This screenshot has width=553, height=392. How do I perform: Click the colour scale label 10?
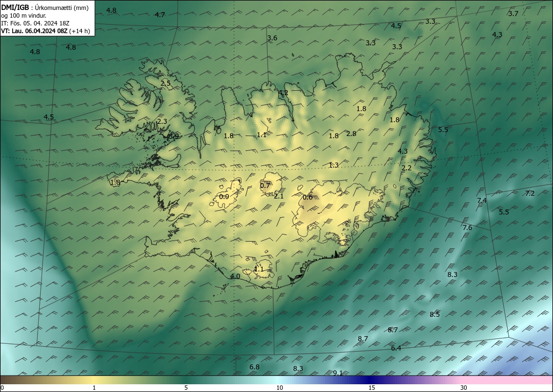pyautogui.click(x=279, y=388)
